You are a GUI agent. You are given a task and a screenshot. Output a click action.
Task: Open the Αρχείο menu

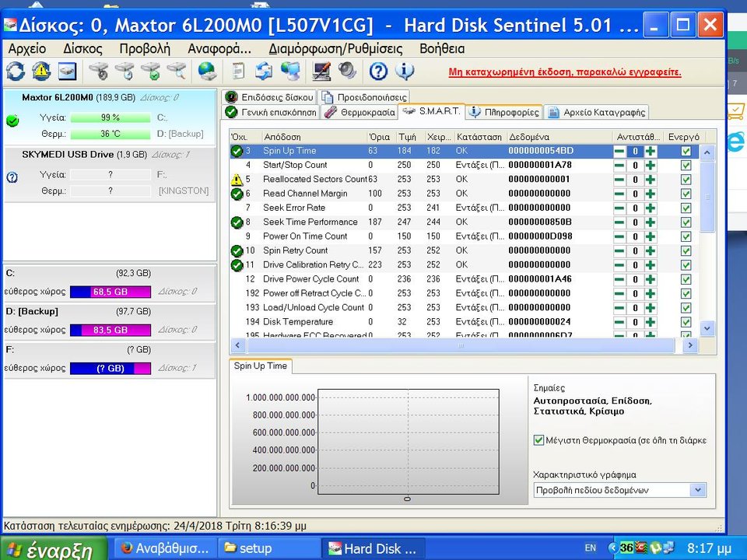pos(27,48)
